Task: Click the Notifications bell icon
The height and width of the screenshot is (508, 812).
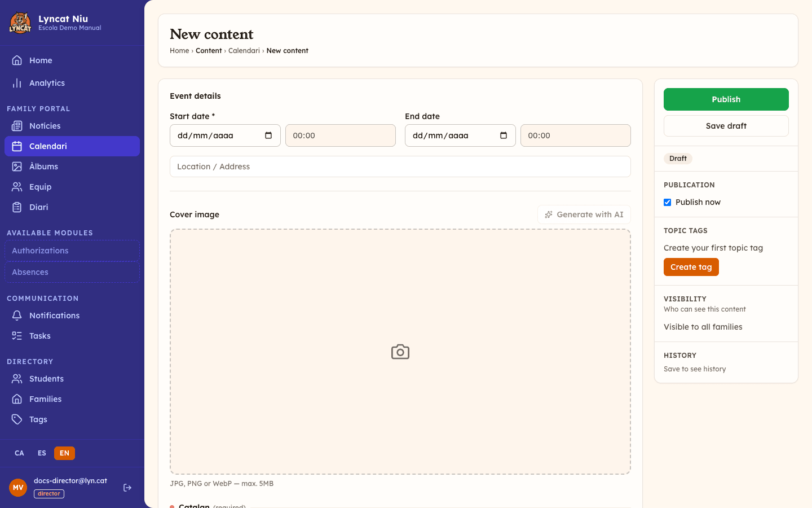Action: tap(17, 316)
